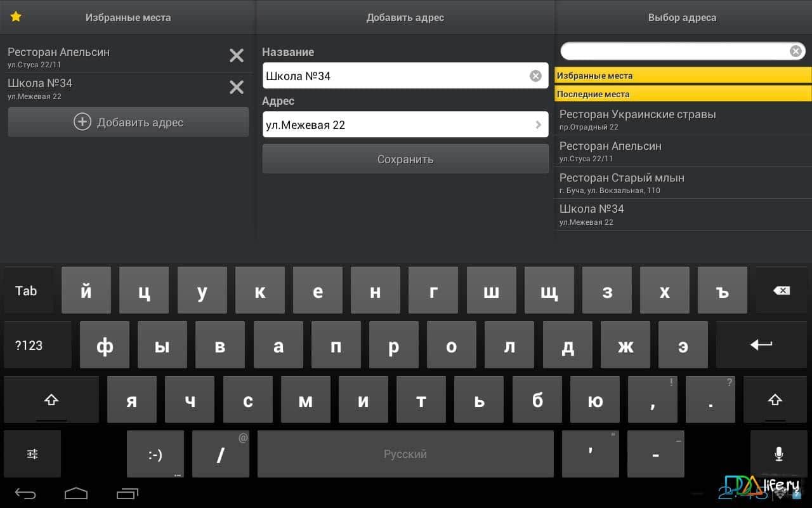812x508 pixels.
Task: Open address picker for ул.Межевая 22
Action: point(405,125)
